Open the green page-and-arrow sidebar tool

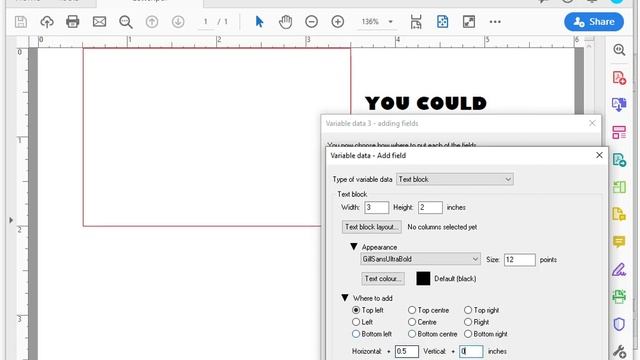point(619,160)
